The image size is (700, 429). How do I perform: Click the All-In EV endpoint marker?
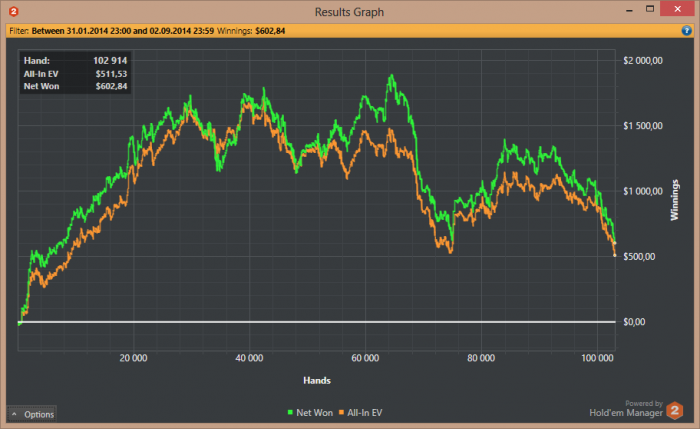(615, 255)
